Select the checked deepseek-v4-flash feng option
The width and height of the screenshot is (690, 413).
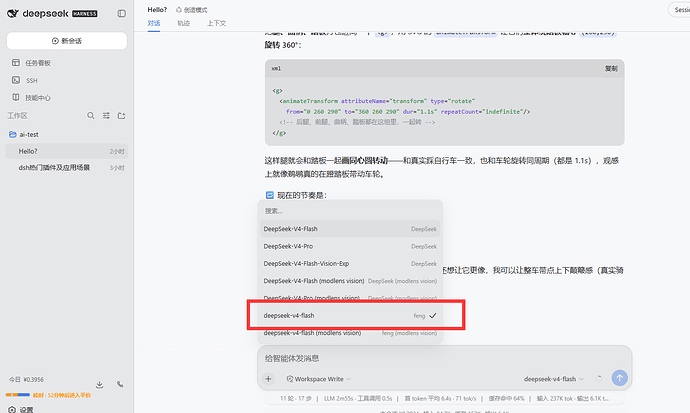pos(350,315)
